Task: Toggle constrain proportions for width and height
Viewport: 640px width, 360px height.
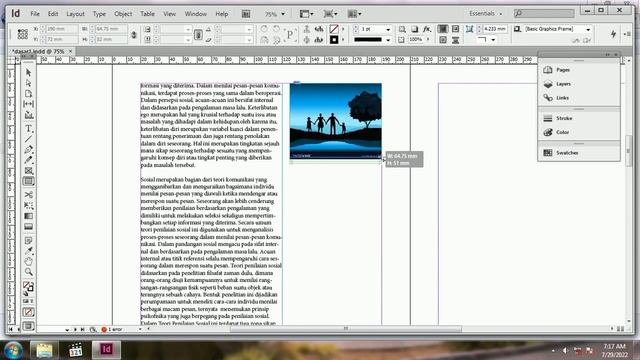Action: click(133, 34)
